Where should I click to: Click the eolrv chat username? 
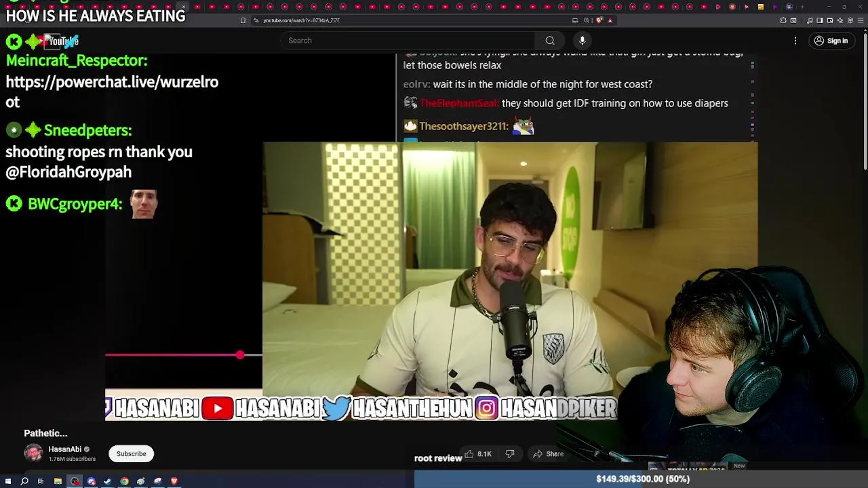click(416, 84)
